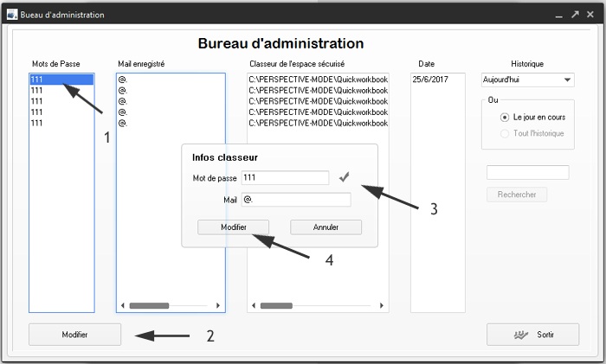Click the search box above the Rechercher button

[527, 172]
